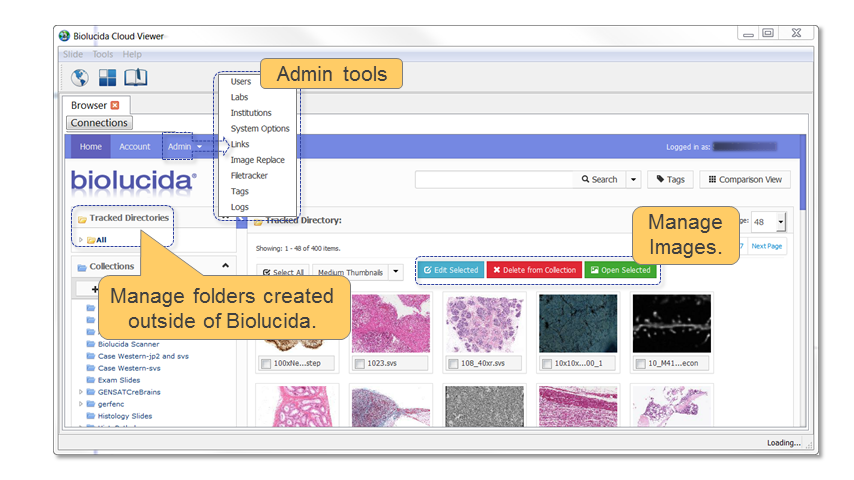The width and height of the screenshot is (854, 480).
Task: Tick the checkbox for 100xNe...step
Action: (266, 363)
